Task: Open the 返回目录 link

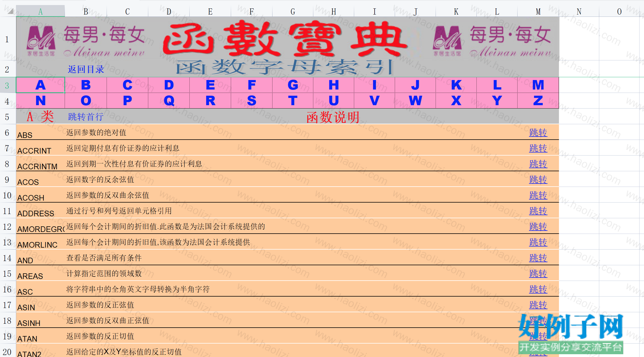Action: [x=86, y=69]
